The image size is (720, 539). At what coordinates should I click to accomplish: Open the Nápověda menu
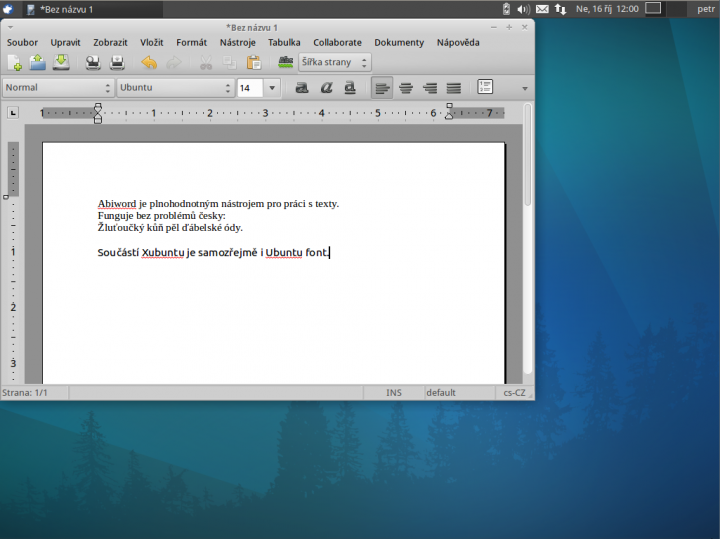click(x=458, y=42)
